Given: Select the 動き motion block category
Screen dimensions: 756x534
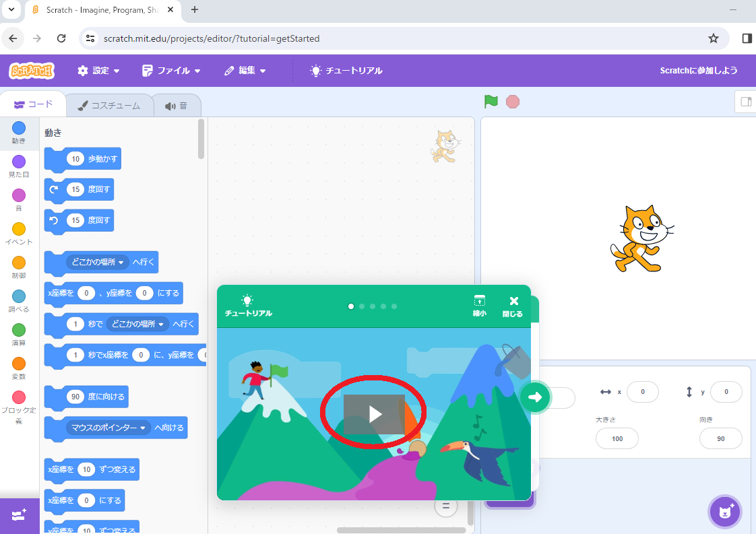Looking at the screenshot, I should (19, 133).
